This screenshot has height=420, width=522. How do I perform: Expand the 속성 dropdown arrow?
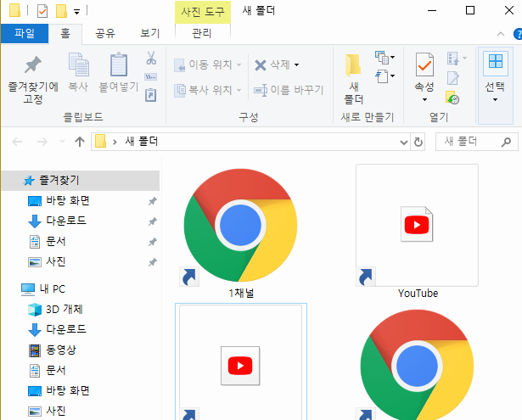pyautogui.click(x=424, y=99)
